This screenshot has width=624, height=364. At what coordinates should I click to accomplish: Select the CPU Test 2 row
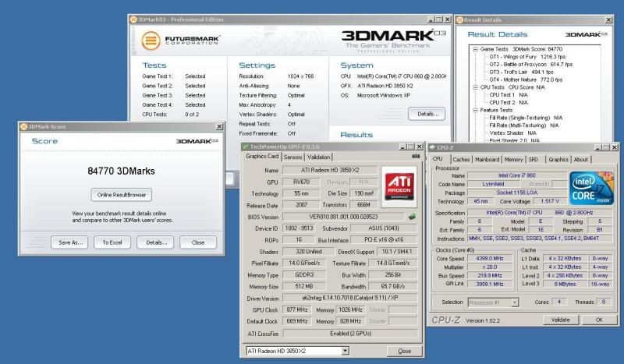(509, 103)
